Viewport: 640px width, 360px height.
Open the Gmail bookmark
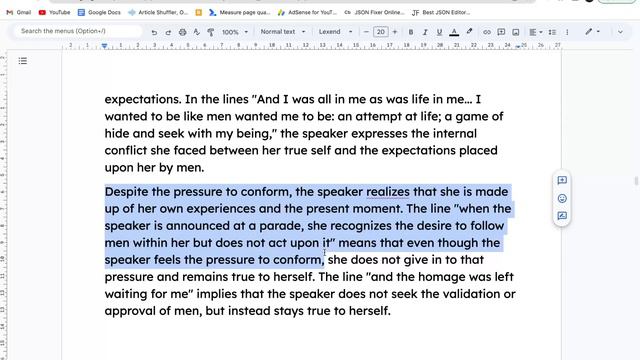(x=19, y=12)
